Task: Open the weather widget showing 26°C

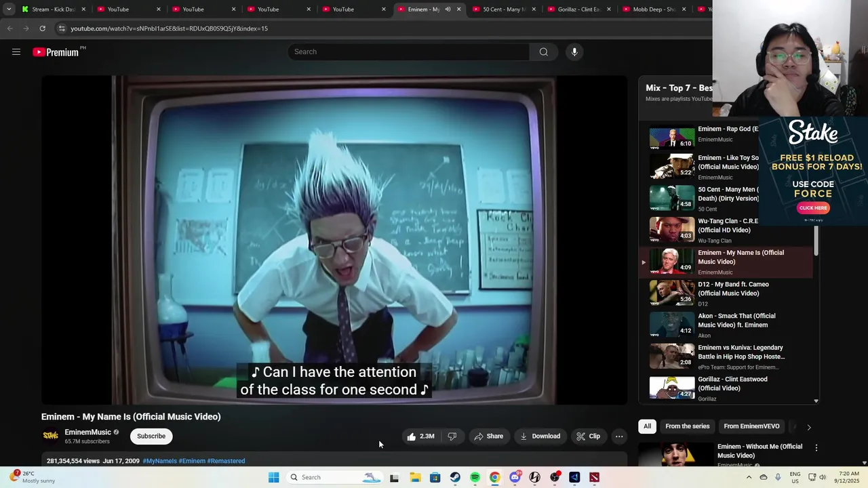Action: (33, 477)
